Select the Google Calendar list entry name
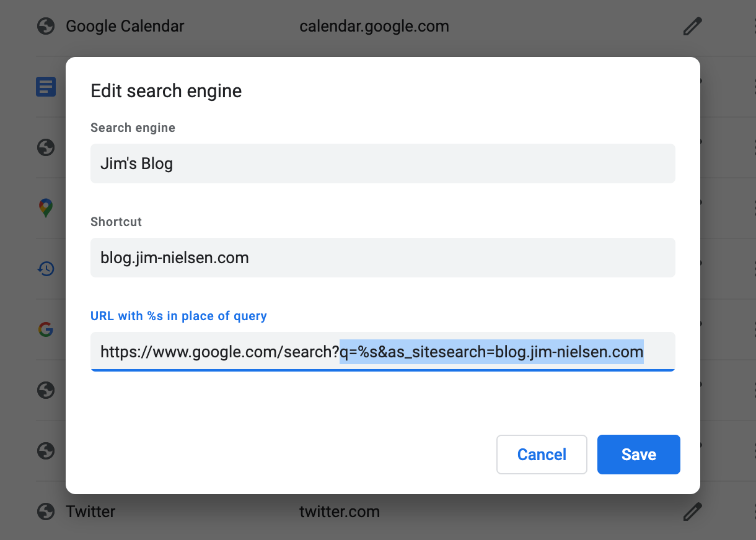This screenshot has height=540, width=756. (125, 27)
